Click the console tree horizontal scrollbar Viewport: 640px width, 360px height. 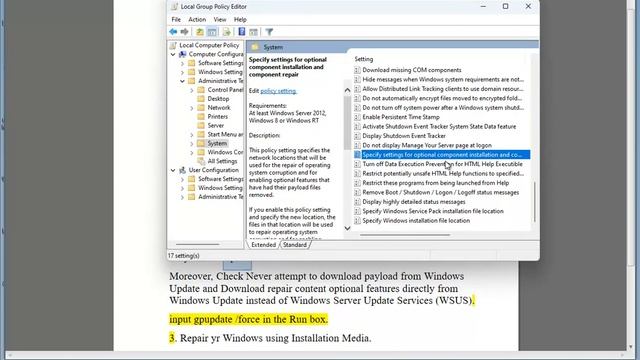click(x=198, y=244)
